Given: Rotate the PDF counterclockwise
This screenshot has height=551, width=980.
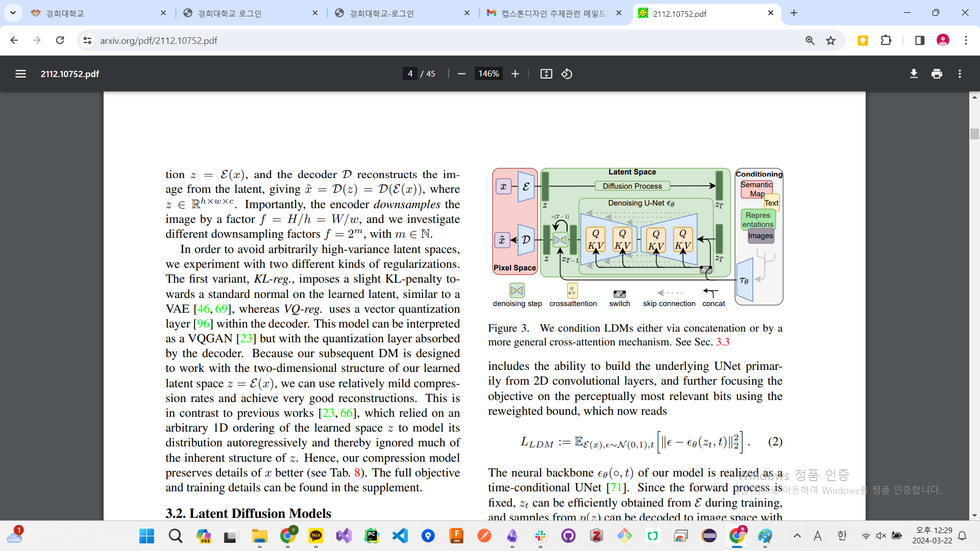Looking at the screenshot, I should tap(567, 74).
